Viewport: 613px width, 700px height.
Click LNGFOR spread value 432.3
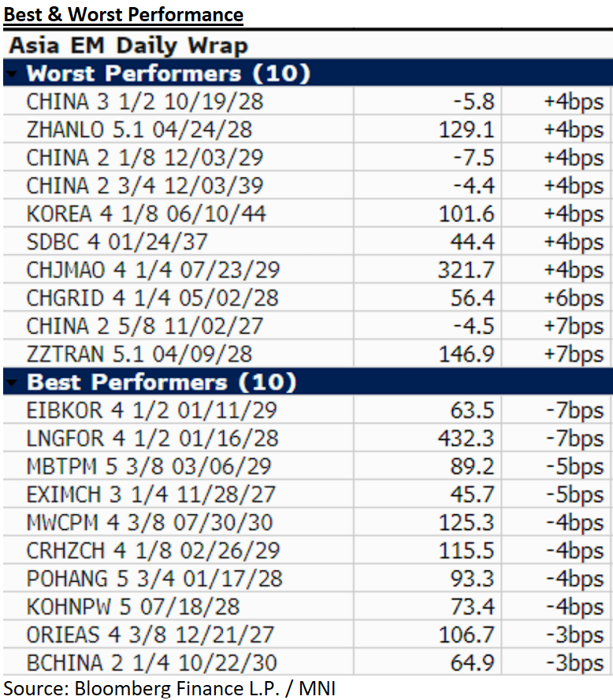tap(466, 439)
